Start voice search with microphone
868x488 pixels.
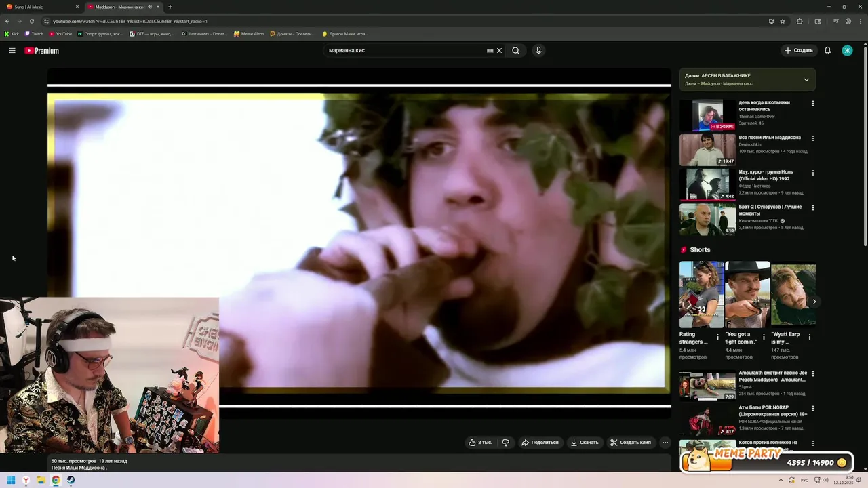(538, 50)
